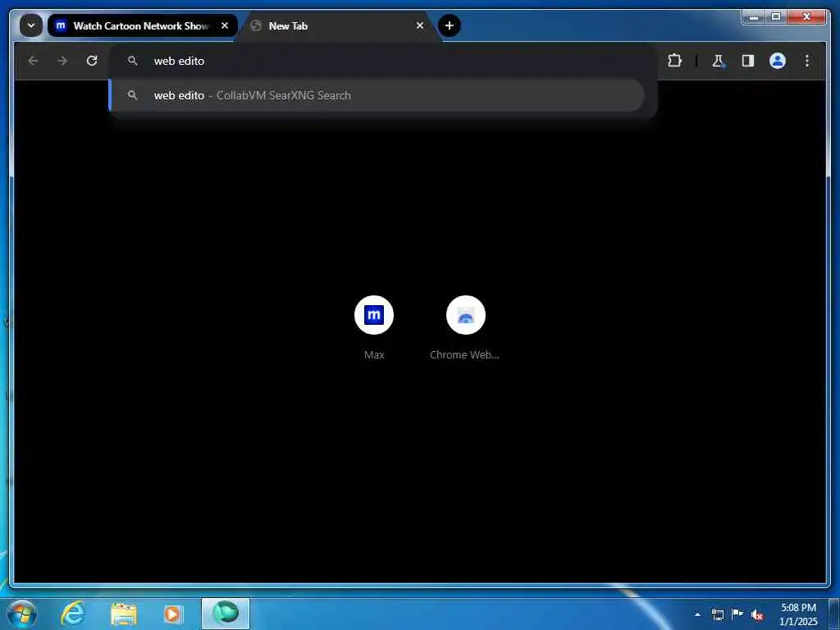Close the New Tab tab
Screen dimensions: 840x630
[420, 25]
